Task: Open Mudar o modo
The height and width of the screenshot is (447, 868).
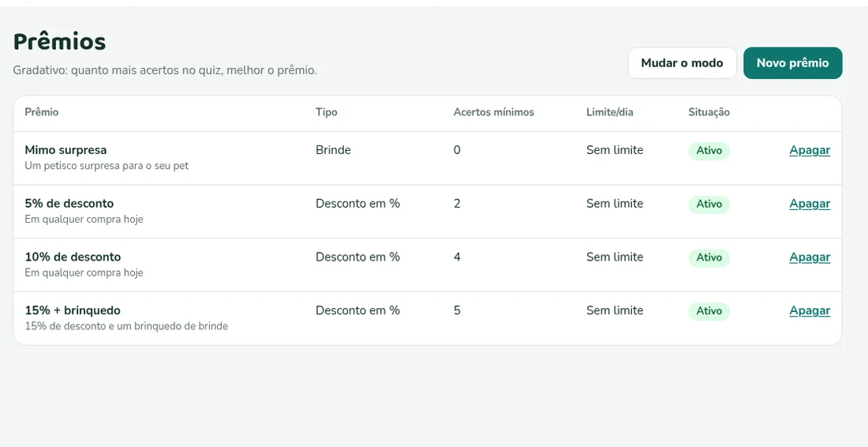Action: 682,63
